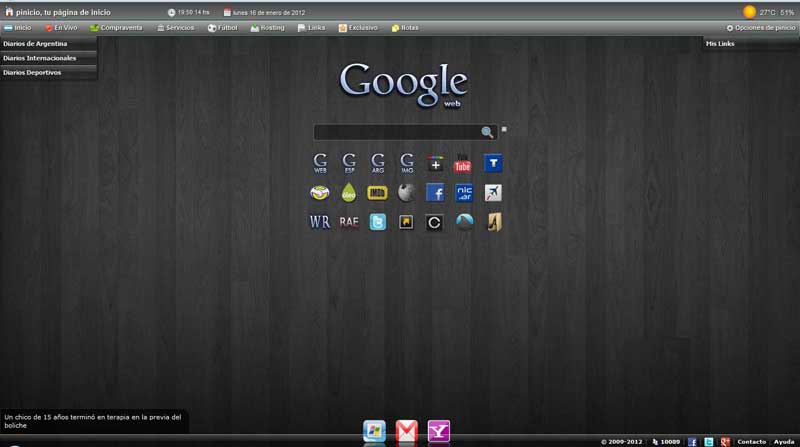
Task: Click inside the Google search text field
Action: (397, 132)
